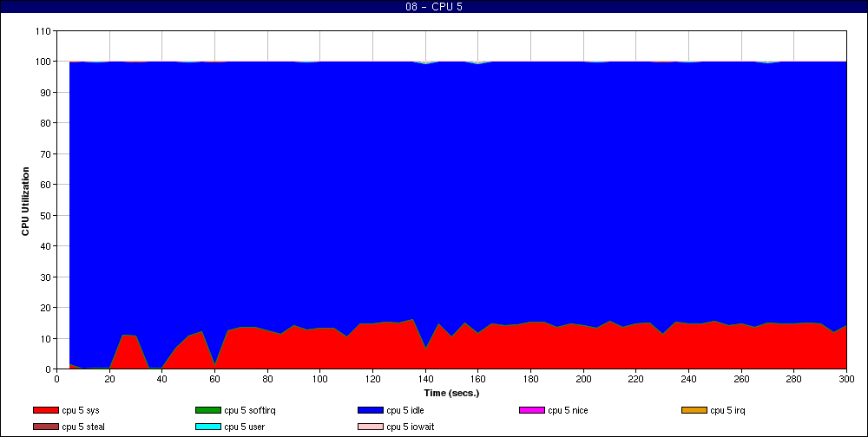This screenshot has height=437, width=868.
Task: Select the 'cpu 5 sys' legend label
Action: [x=81, y=410]
